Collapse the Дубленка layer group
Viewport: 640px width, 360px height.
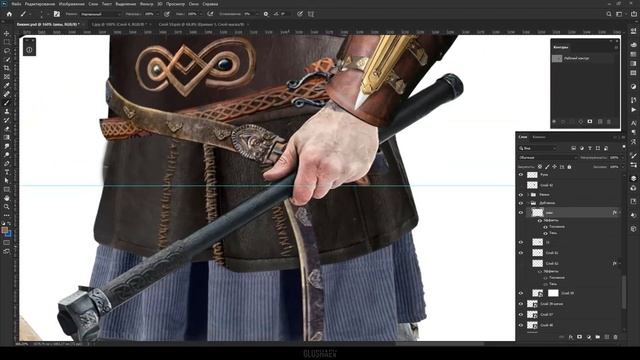point(528,203)
